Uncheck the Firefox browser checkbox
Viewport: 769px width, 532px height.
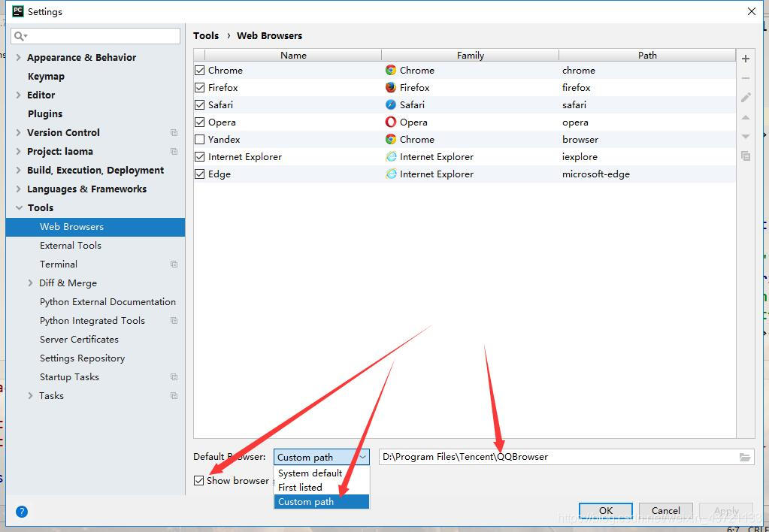[200, 87]
